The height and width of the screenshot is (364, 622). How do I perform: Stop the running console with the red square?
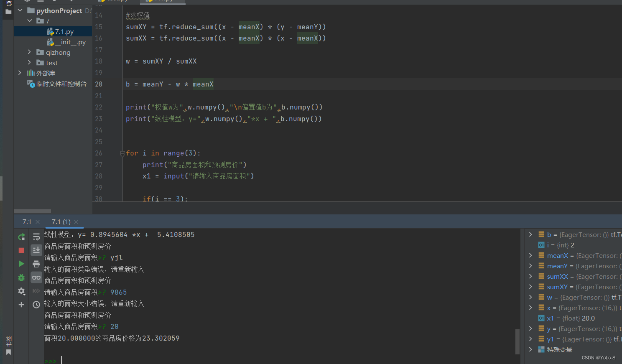click(21, 250)
